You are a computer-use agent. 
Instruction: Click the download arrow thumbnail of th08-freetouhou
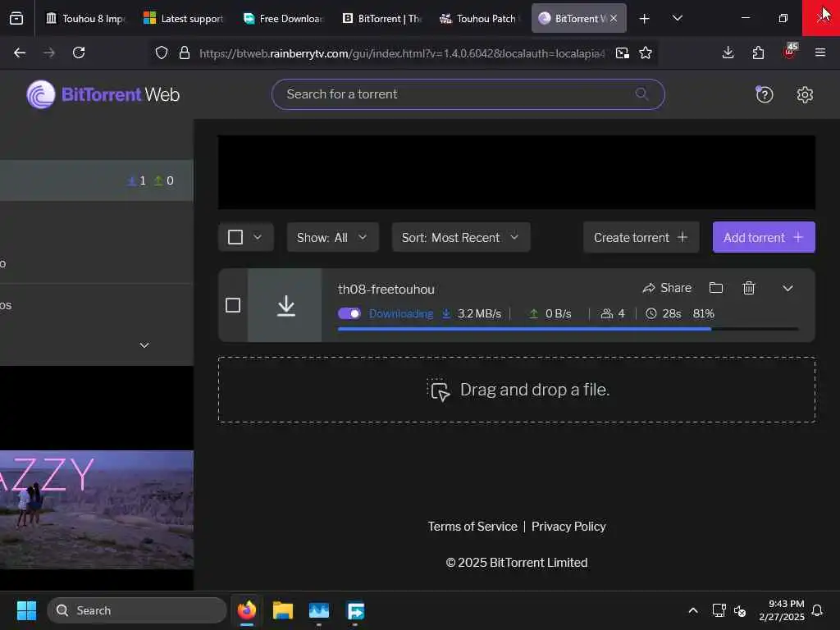pyautogui.click(x=285, y=305)
